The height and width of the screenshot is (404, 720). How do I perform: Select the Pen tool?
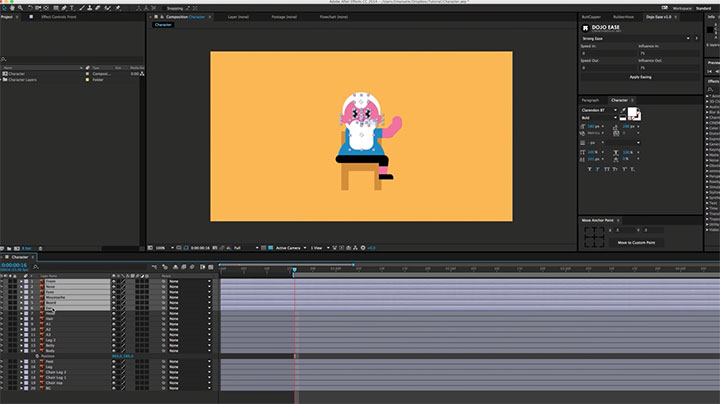point(64,8)
